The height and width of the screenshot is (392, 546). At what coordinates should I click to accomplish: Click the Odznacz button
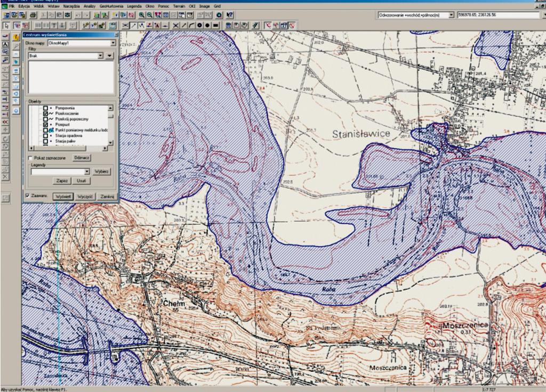click(x=82, y=158)
